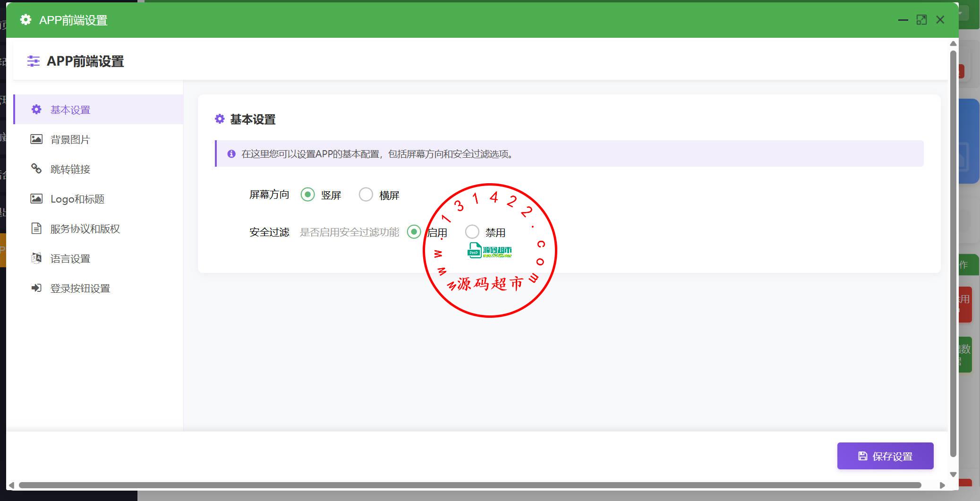Click the purple 保存设置 button
Image resolution: width=980 pixels, height=501 pixels.
pyautogui.click(x=886, y=456)
